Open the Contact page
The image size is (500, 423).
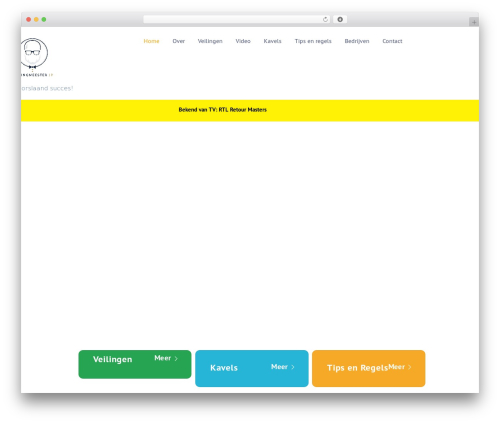(392, 41)
